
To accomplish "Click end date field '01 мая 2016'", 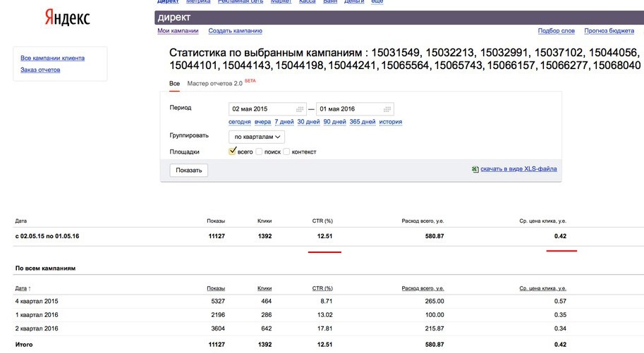I will [355, 109].
